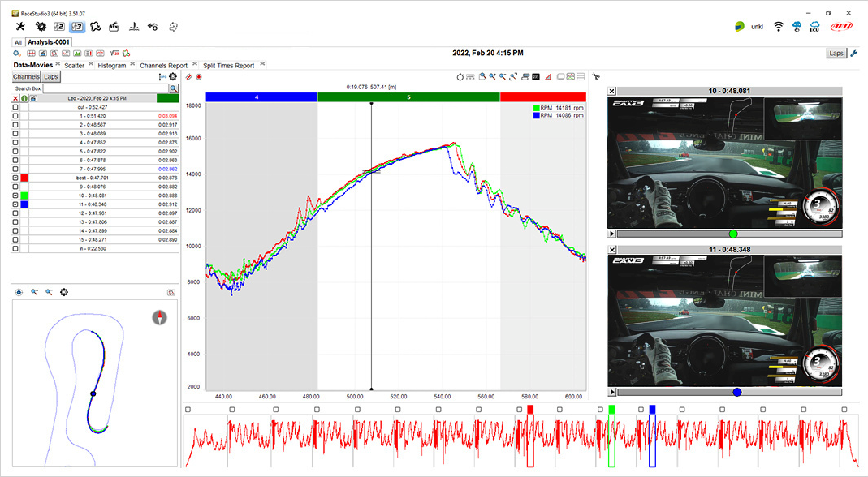The height and width of the screenshot is (477, 868).
Task: Open track map settings gear
Action: click(64, 292)
